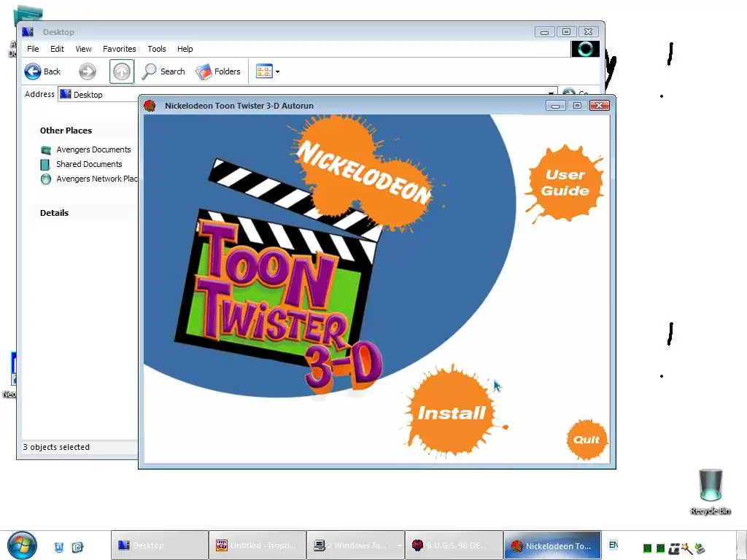Minimize the Toon Twister Autorun window

tap(555, 106)
